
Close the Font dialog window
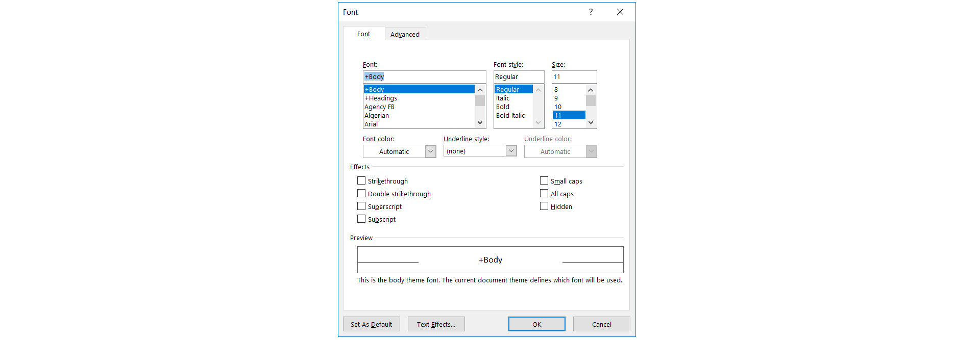[620, 12]
